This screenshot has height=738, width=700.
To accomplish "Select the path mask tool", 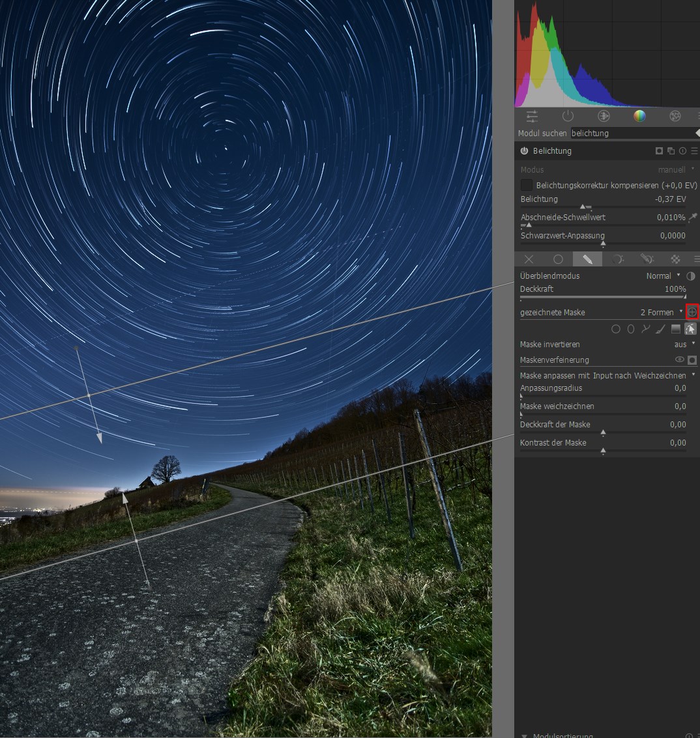I will (645, 330).
